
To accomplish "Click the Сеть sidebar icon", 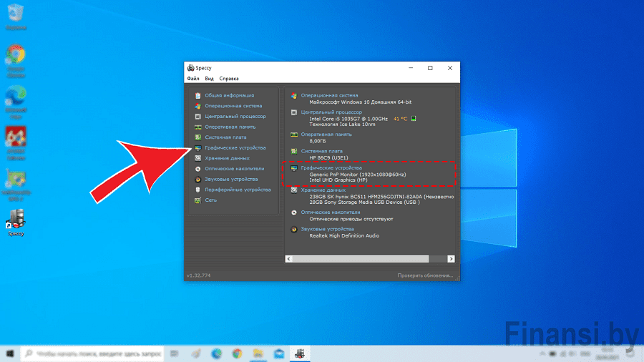I will tap(198, 200).
